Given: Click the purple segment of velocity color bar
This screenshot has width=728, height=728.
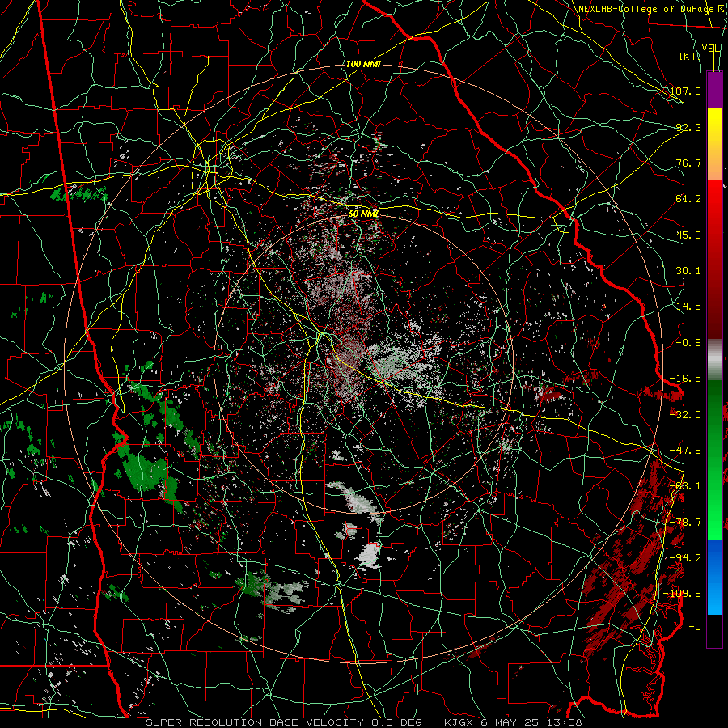Looking at the screenshot, I should click(x=714, y=90).
